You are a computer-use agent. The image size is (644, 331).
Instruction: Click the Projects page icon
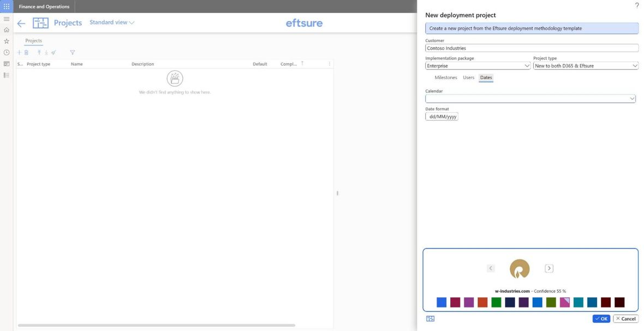point(41,23)
